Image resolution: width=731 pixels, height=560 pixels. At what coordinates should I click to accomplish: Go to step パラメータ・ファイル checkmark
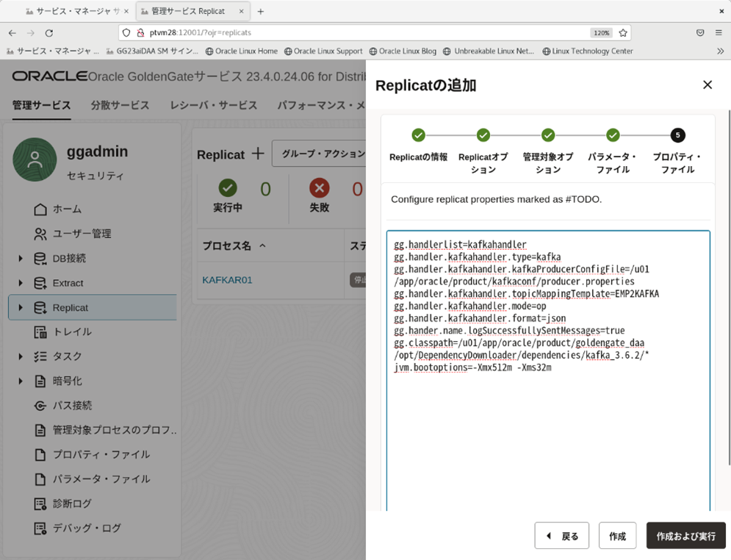[x=613, y=135]
